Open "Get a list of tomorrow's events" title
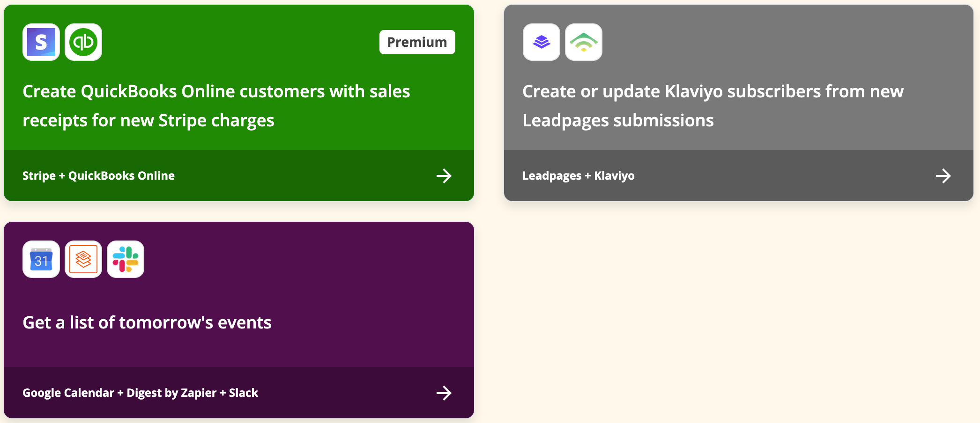The width and height of the screenshot is (980, 423). [147, 322]
